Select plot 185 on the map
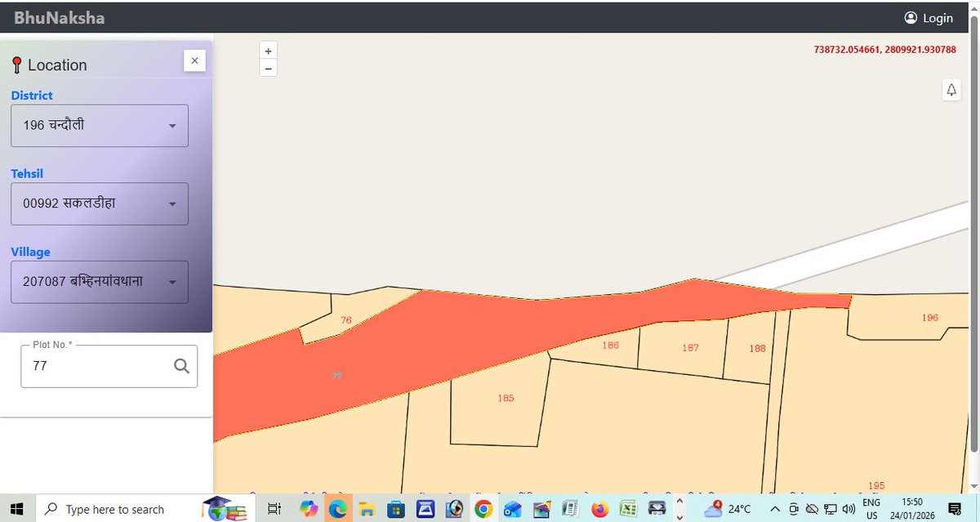This screenshot has width=980, height=522. pyautogui.click(x=506, y=399)
